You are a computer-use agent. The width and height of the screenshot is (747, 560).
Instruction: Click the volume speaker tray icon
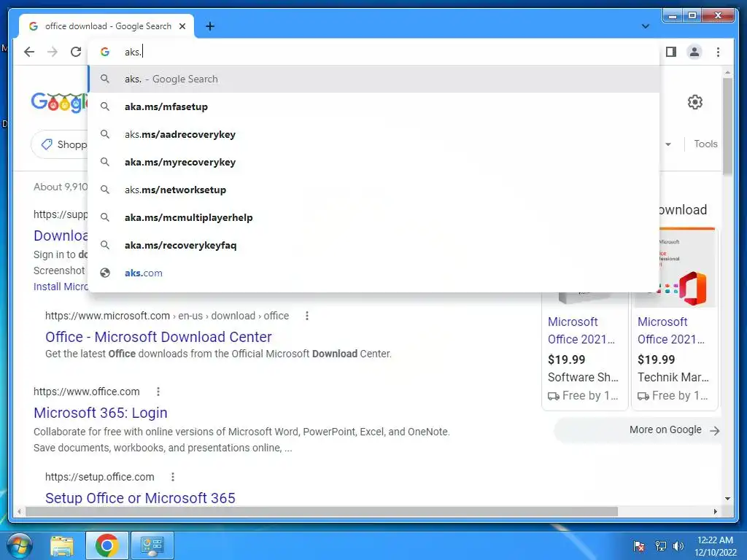(678, 546)
